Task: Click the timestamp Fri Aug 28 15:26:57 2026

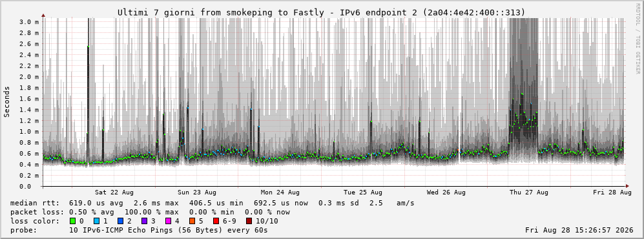Action: (579, 230)
